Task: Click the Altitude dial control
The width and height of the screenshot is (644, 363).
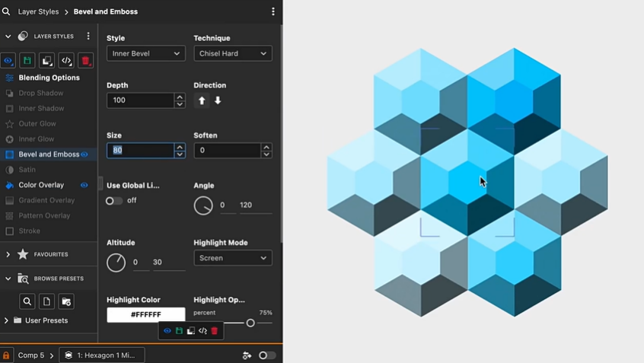Action: 116,263
